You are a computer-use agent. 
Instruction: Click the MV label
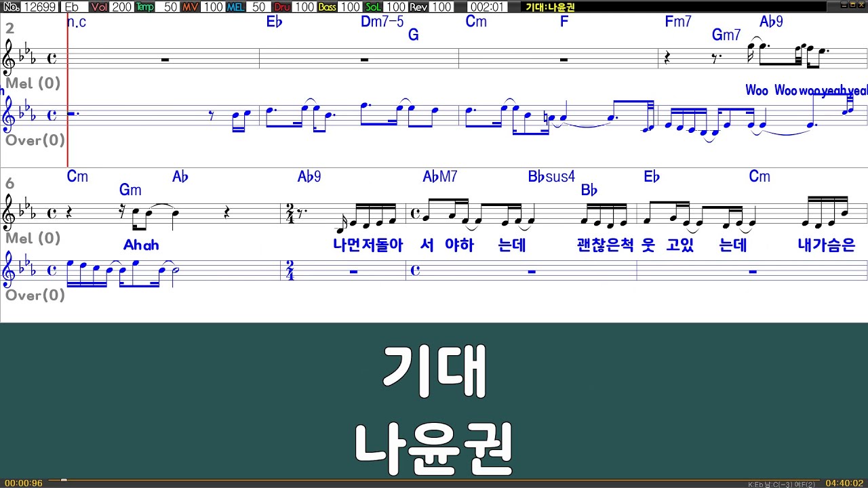point(191,7)
